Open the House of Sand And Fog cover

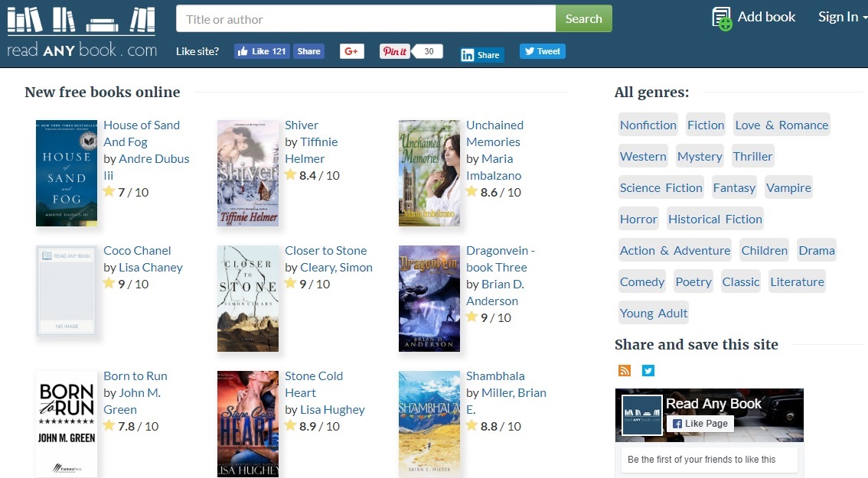[x=67, y=173]
